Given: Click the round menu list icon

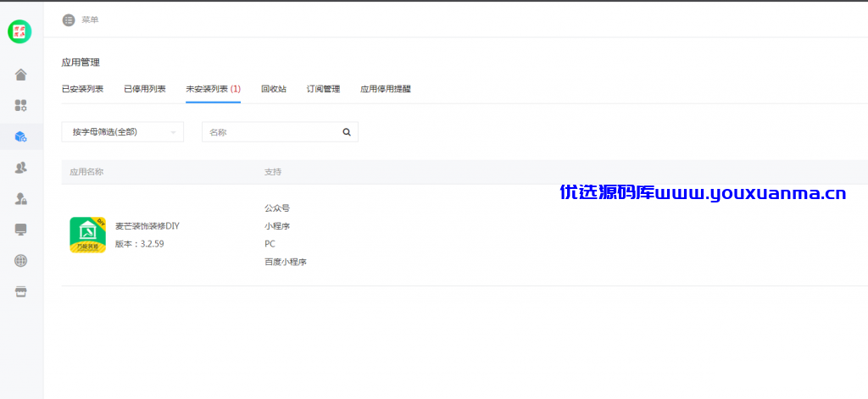Looking at the screenshot, I should click(x=69, y=20).
